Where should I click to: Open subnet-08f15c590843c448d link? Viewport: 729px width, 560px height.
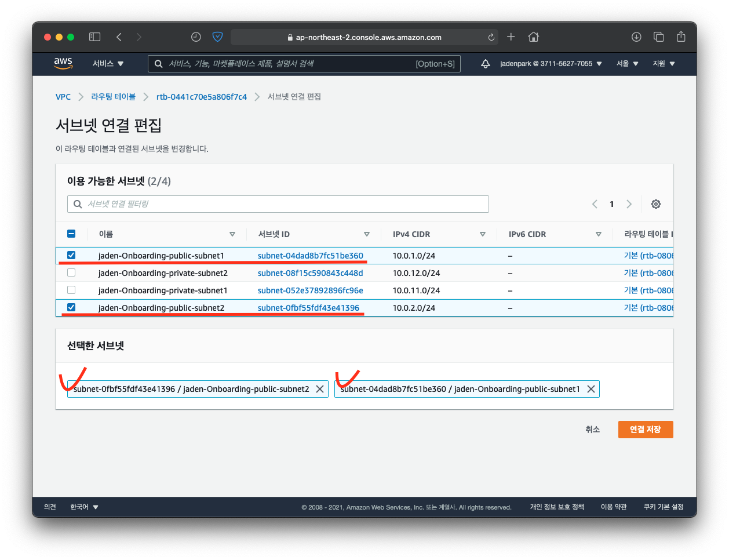point(311,273)
